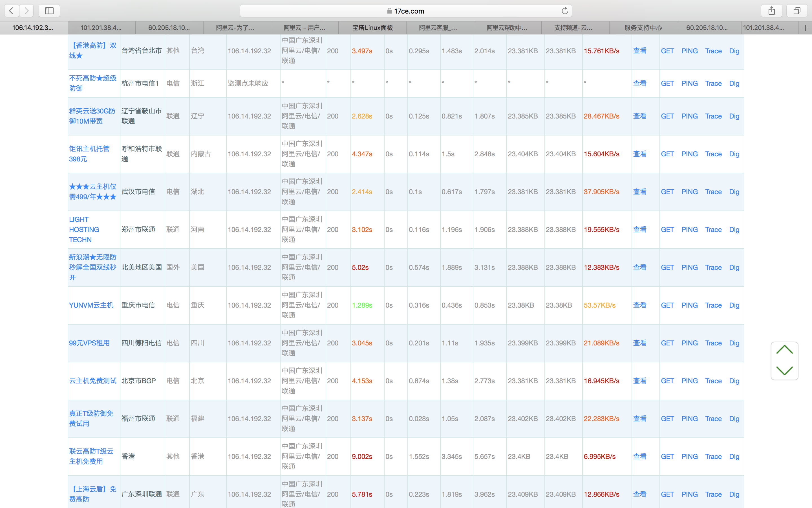
Task: Open the LIGHT HOSTING TECHN link
Action: [x=84, y=229]
